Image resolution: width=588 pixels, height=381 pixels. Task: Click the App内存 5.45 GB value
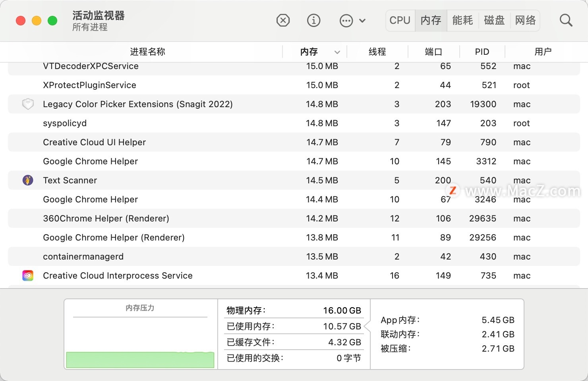pos(498,320)
